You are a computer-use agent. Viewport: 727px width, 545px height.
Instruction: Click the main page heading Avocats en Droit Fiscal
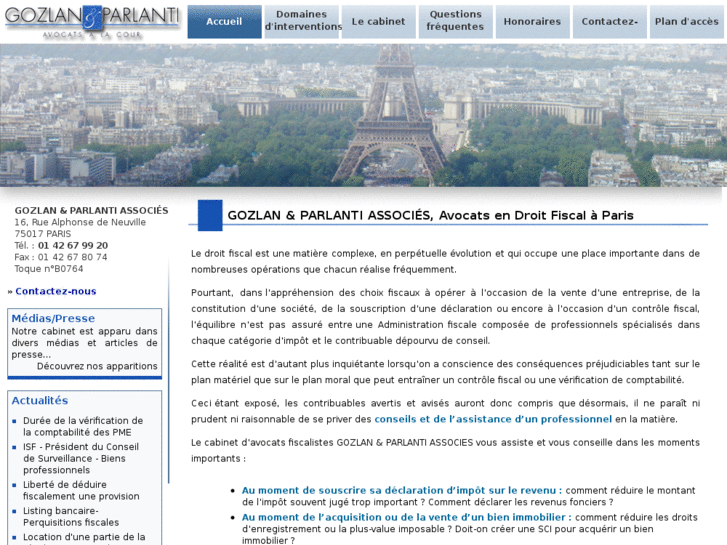431,215
